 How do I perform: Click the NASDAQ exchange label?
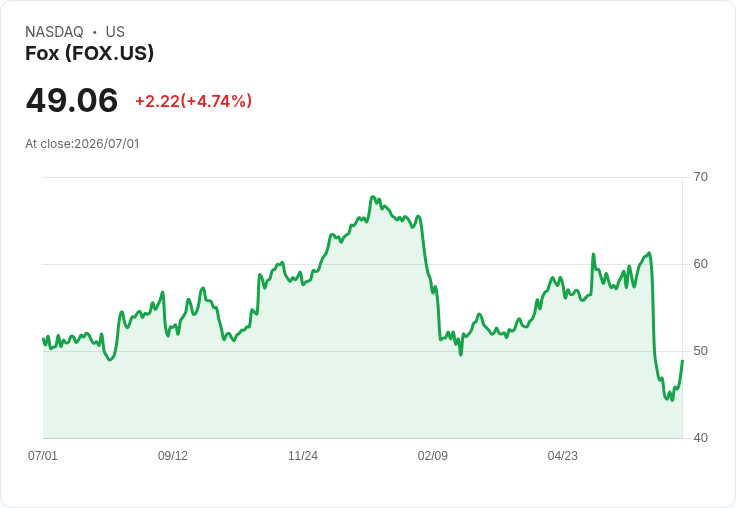(x=54, y=32)
